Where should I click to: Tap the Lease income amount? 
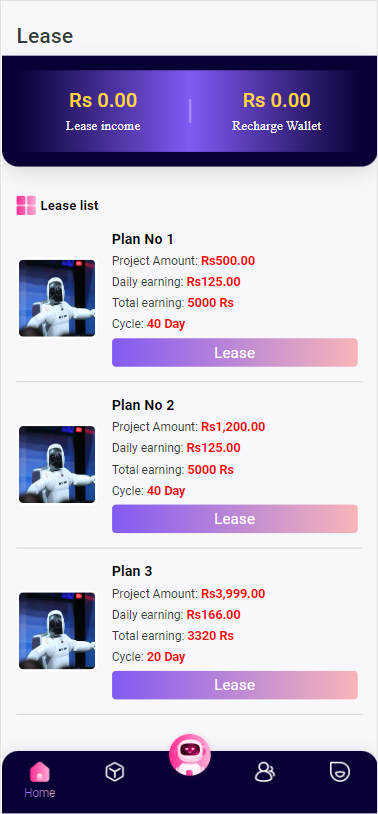pyautogui.click(x=103, y=100)
